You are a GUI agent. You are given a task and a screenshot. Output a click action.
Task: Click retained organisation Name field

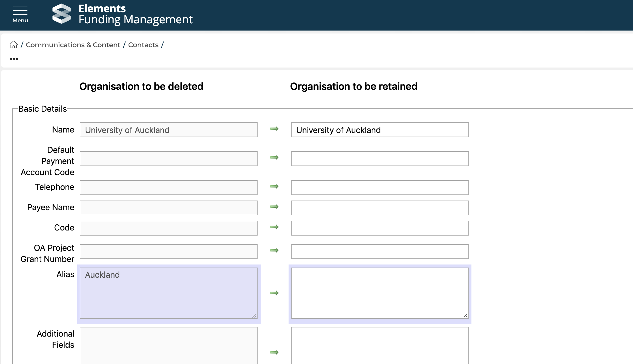pyautogui.click(x=380, y=130)
